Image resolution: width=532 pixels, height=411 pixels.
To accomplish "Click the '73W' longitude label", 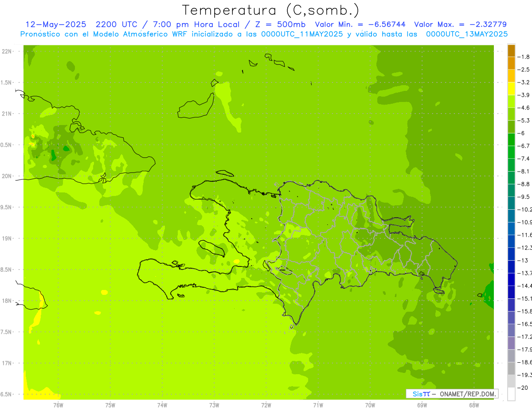I will coord(214,405).
